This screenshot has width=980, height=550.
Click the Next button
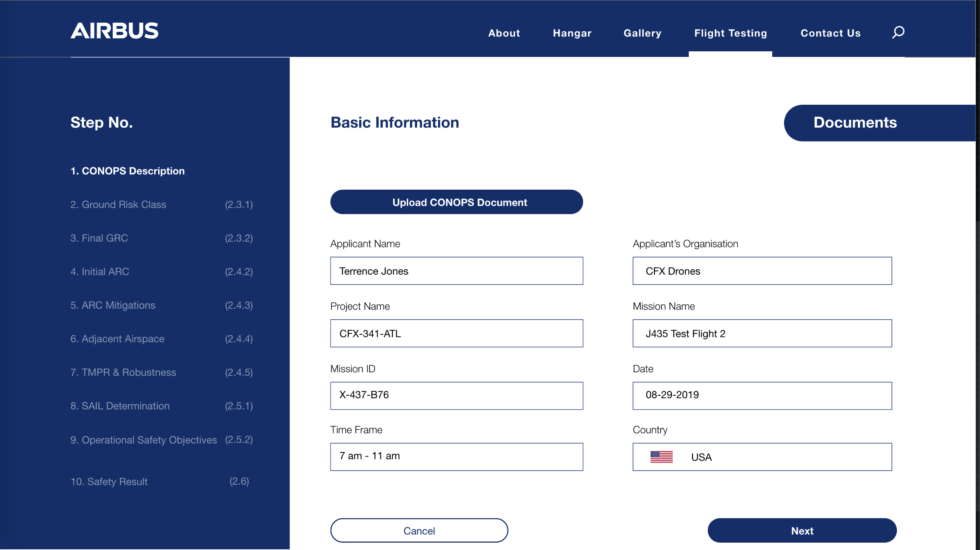click(x=802, y=531)
